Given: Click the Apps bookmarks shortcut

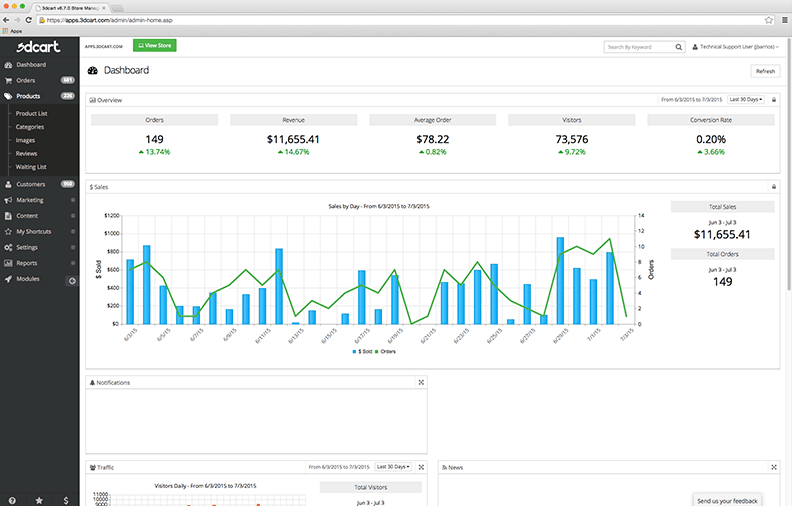Looking at the screenshot, I should [12, 31].
